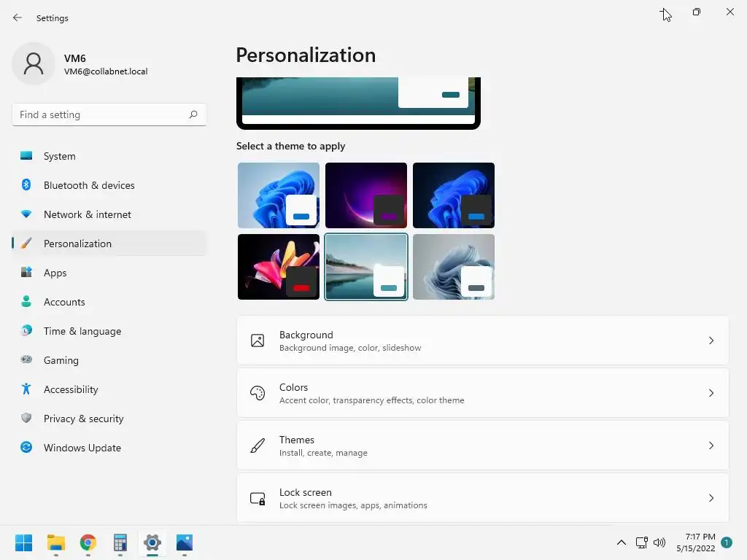Click the theme preview image at top
Image resolution: width=747 pixels, height=560 pixels.
358,103
